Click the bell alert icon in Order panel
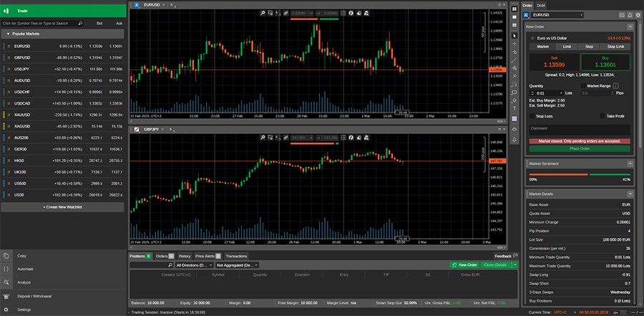The image size is (644, 316). tap(629, 15)
